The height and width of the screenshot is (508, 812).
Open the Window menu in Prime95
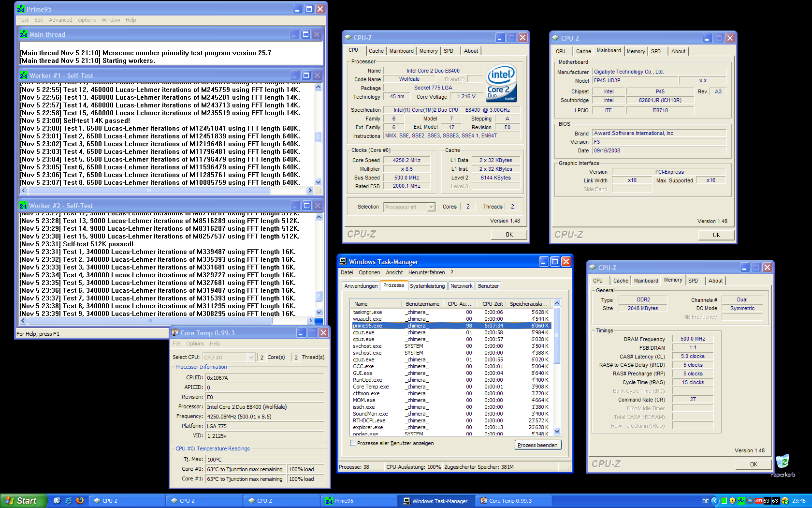point(111,20)
